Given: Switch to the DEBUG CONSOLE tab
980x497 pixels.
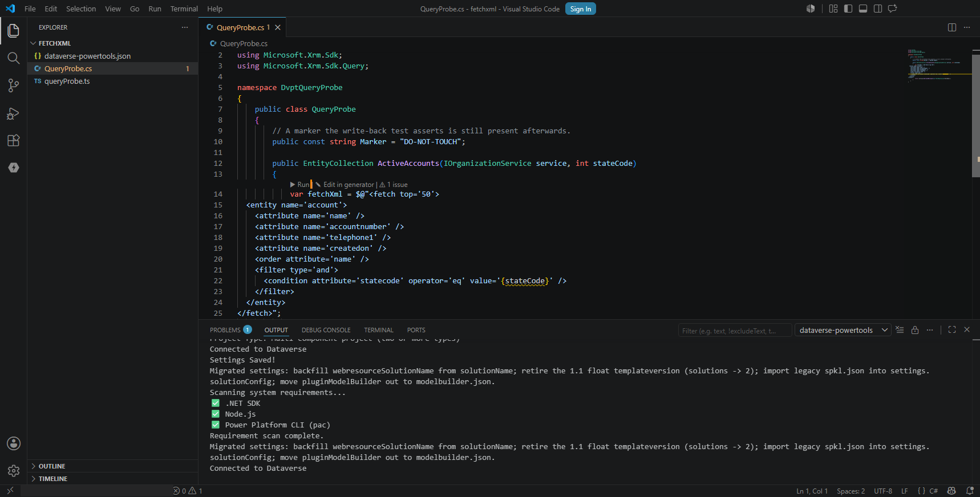Looking at the screenshot, I should [x=326, y=330].
